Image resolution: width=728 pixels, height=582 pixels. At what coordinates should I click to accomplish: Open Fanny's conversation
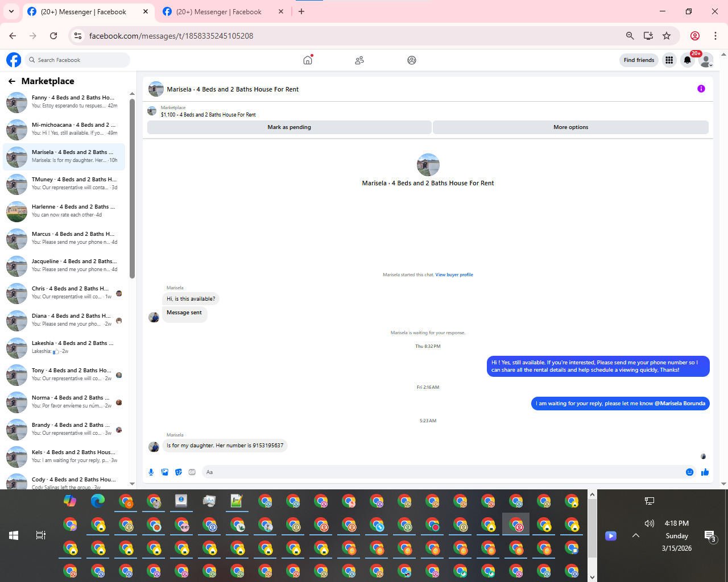click(x=64, y=102)
